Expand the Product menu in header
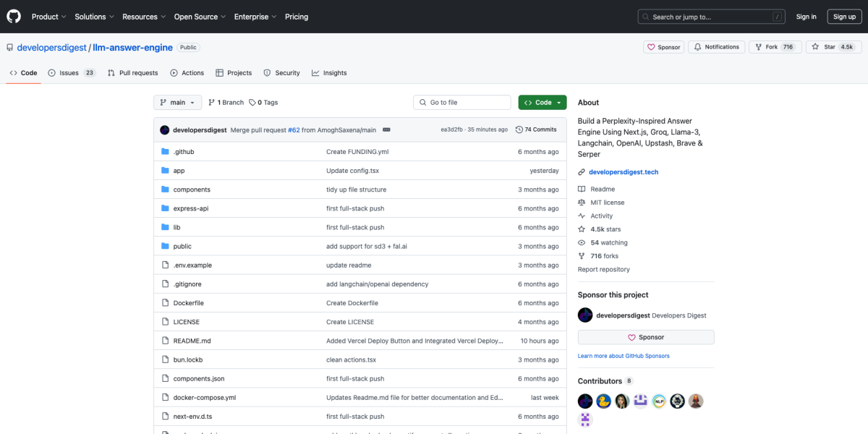 48,17
